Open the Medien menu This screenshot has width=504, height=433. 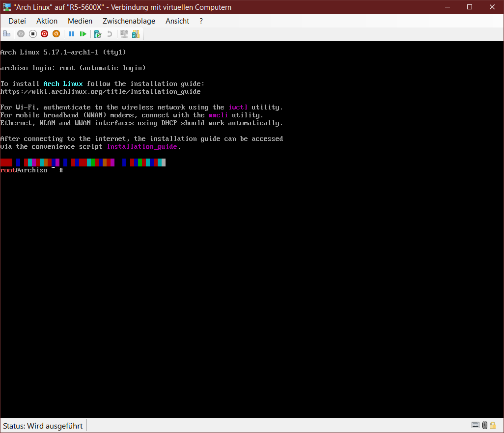(x=80, y=21)
